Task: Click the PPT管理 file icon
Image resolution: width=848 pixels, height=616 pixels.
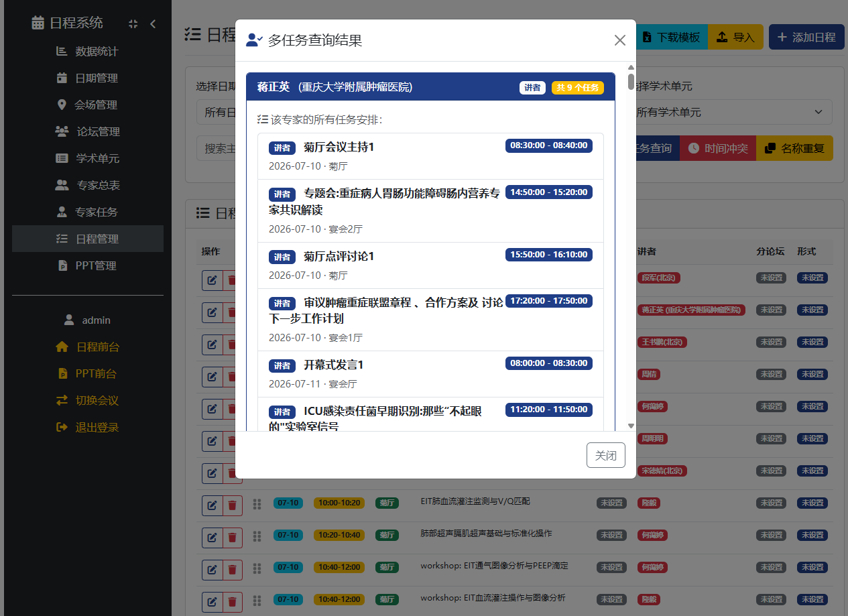Action: tap(62, 265)
